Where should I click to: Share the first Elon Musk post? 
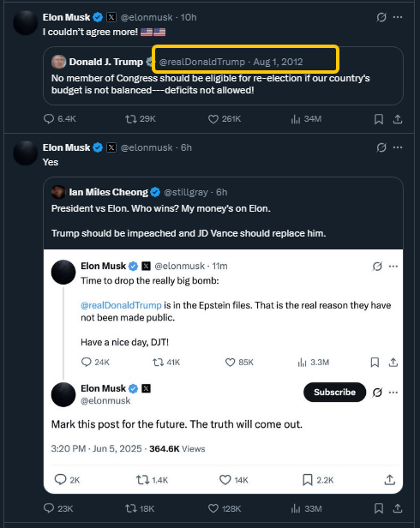398,119
